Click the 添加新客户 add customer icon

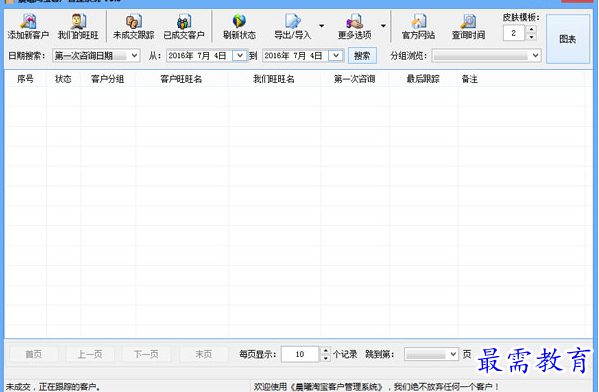[28, 26]
